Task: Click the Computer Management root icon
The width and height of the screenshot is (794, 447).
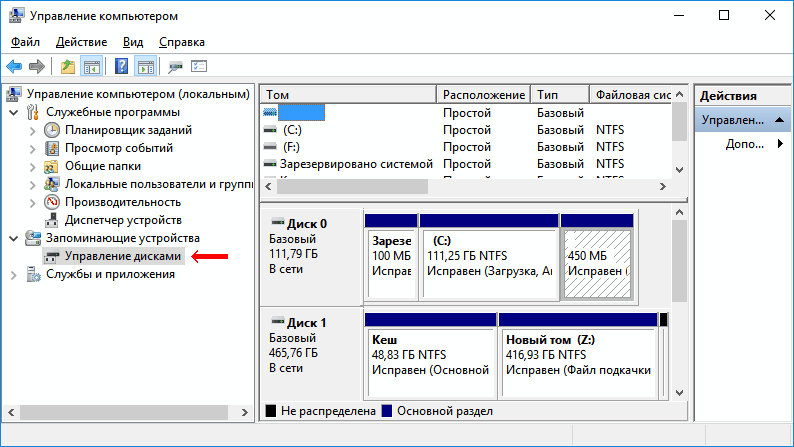Action: pos(14,94)
